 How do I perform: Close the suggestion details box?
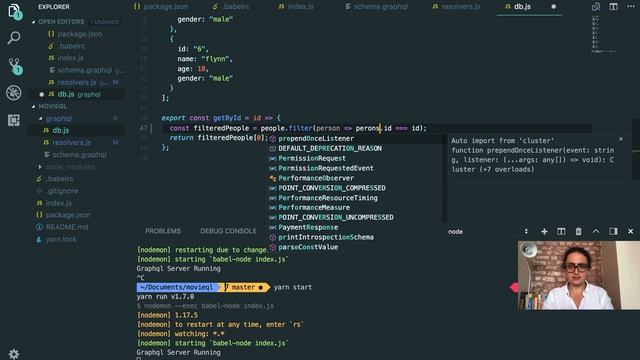pyautogui.click(x=621, y=139)
